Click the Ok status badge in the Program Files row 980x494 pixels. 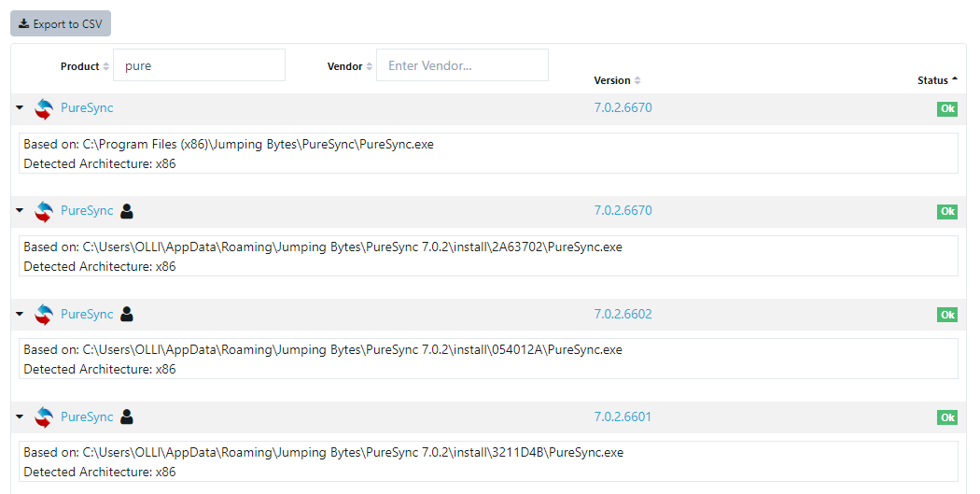click(x=947, y=109)
